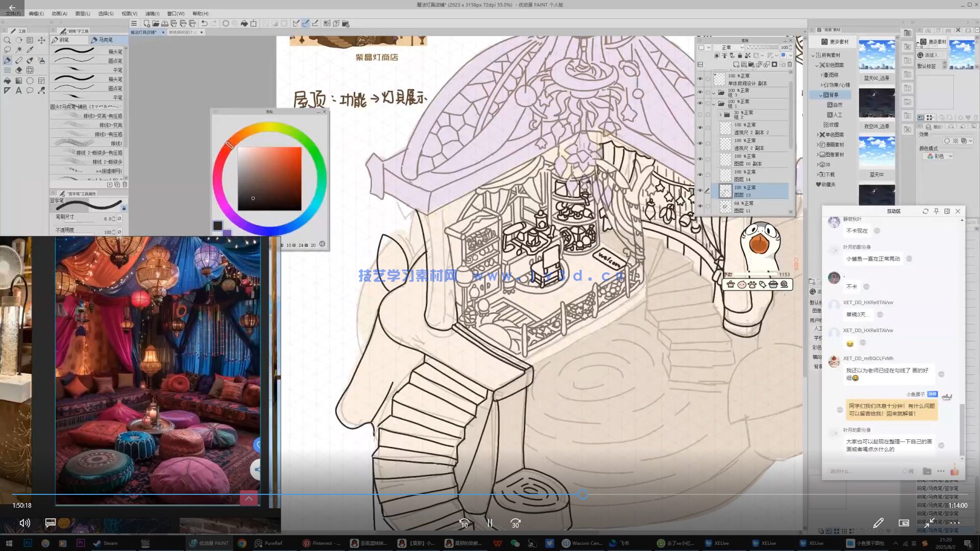The height and width of the screenshot is (551, 980).
Task: Click the Undo arrow in command bar
Action: point(204,23)
